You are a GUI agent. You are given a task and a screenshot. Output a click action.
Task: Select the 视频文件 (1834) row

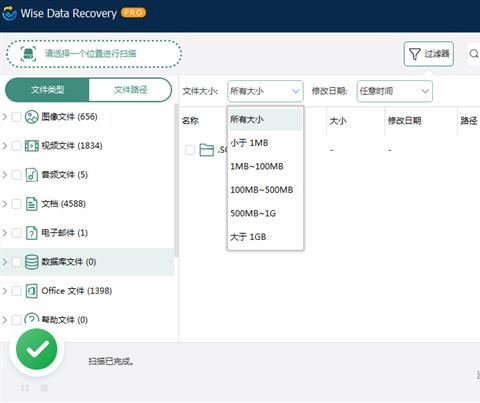(x=87, y=146)
